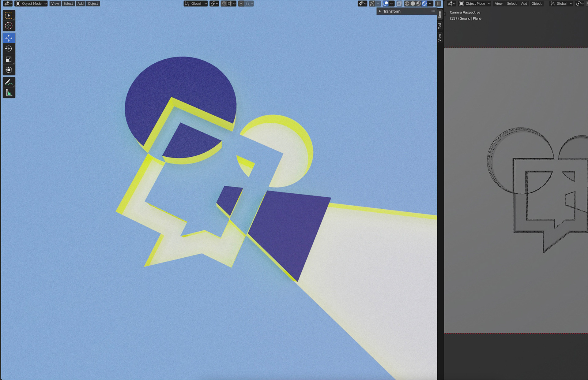588x380 pixels.
Task: Open Global transform orientation in left viewport
Action: [x=196, y=4]
